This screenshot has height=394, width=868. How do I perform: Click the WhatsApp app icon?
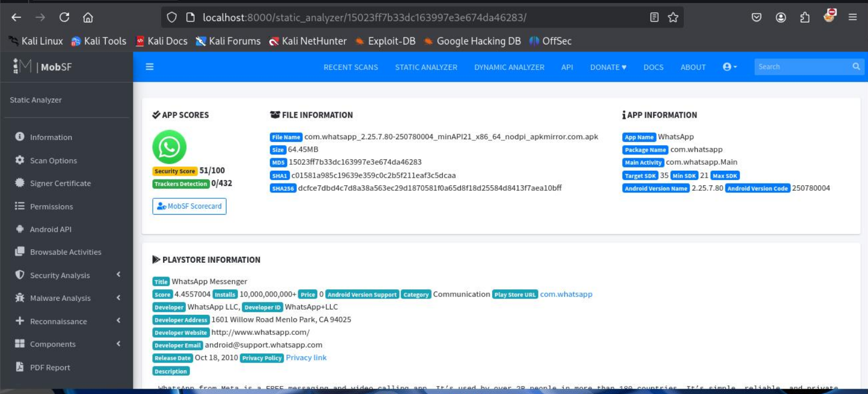(x=169, y=147)
